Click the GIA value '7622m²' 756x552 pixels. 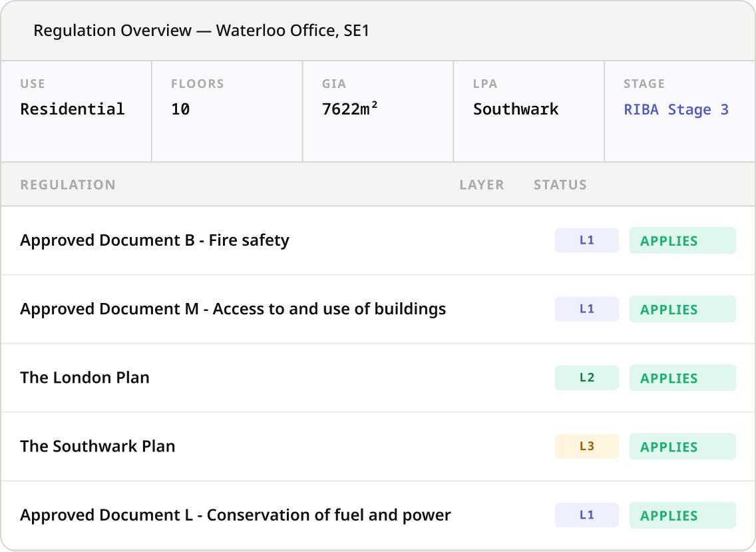(x=349, y=109)
